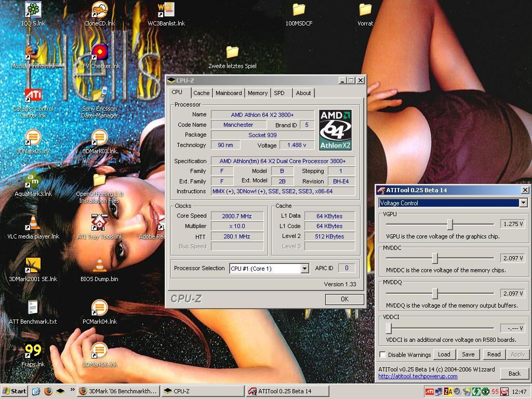Open the Windows Start menu
This screenshot has height=399, width=532.
tap(14, 391)
